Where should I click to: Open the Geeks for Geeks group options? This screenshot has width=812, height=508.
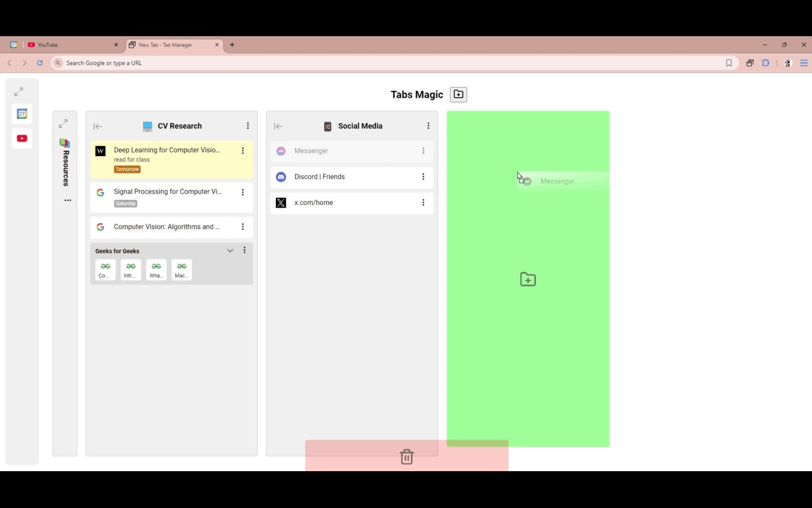pyautogui.click(x=244, y=250)
